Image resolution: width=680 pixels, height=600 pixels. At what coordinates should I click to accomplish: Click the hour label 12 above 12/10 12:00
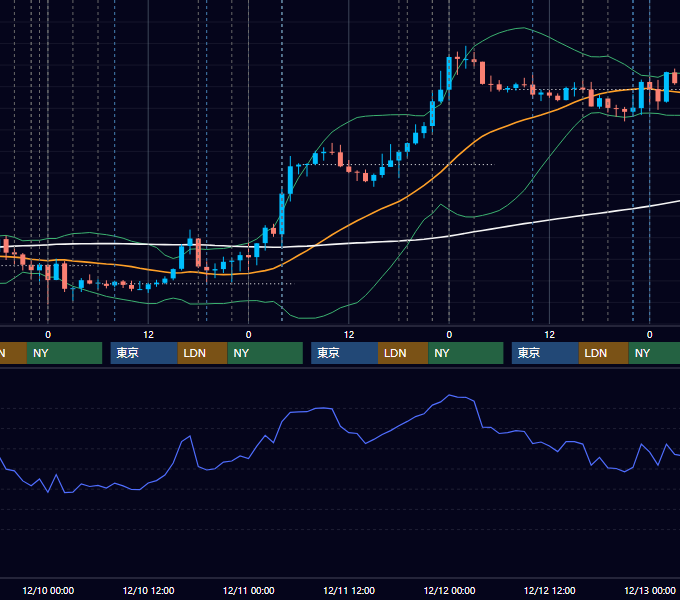(148, 335)
